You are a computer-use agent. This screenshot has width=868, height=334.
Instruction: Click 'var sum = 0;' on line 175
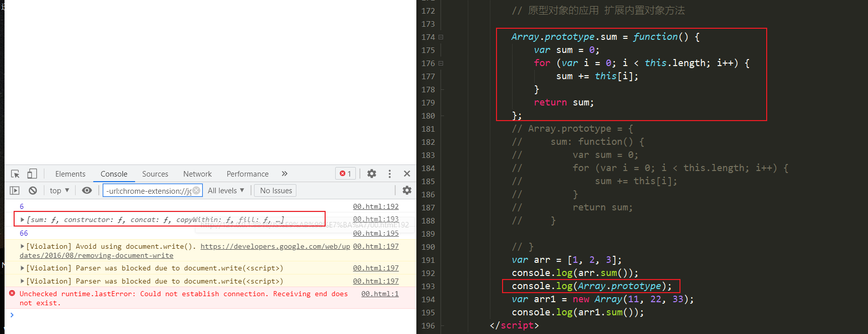[567, 50]
